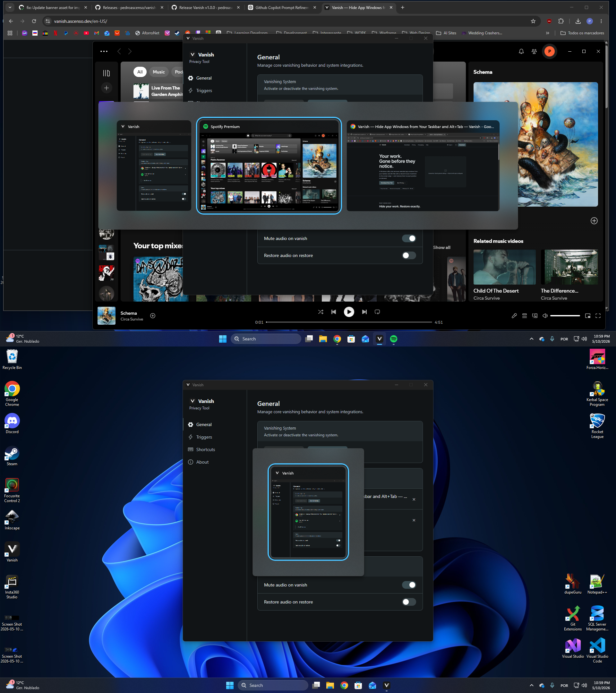Select Spotify Premium thumbnail in Alt+Tab switcher
This screenshot has height=693, width=616.
point(269,166)
